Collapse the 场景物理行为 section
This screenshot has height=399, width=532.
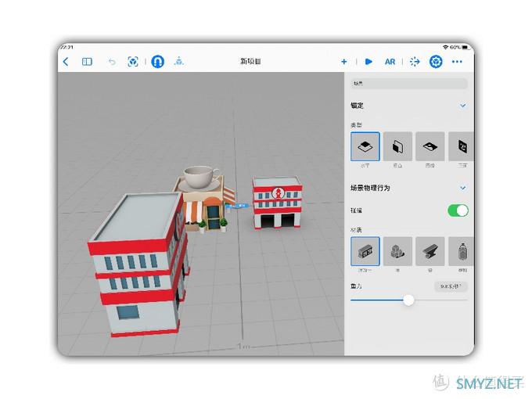[x=463, y=188]
